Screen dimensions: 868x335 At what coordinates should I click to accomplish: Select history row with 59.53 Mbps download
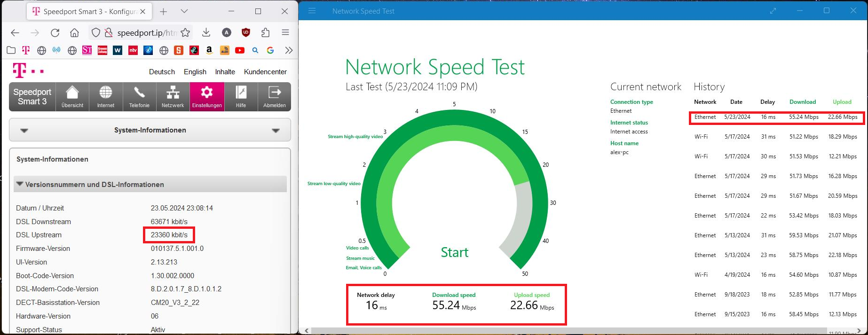[776, 235]
